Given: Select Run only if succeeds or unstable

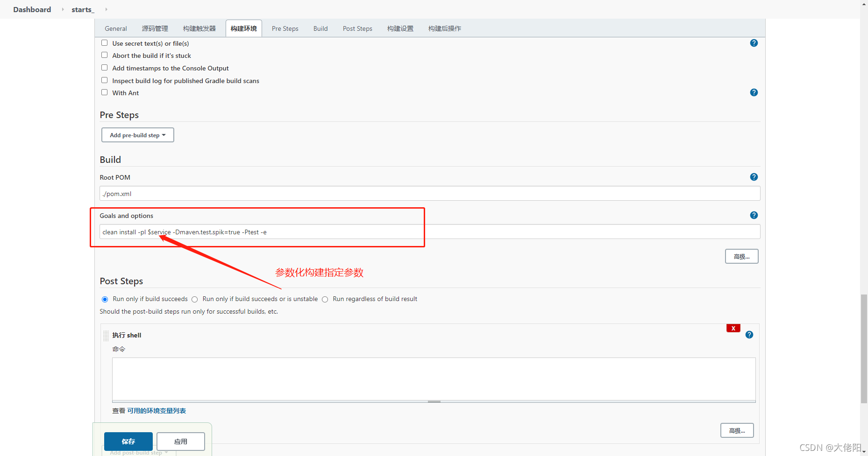Looking at the screenshot, I should coord(194,299).
